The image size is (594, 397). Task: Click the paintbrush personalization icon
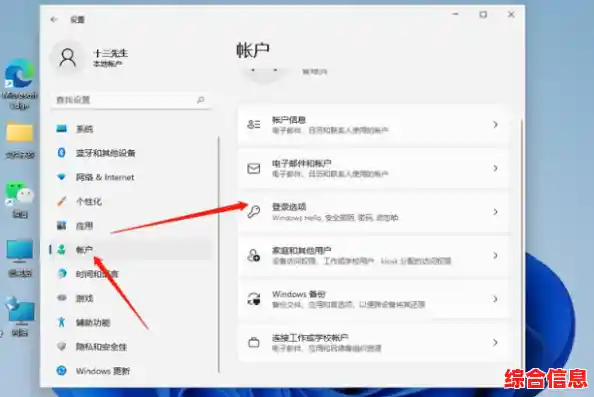click(x=62, y=201)
